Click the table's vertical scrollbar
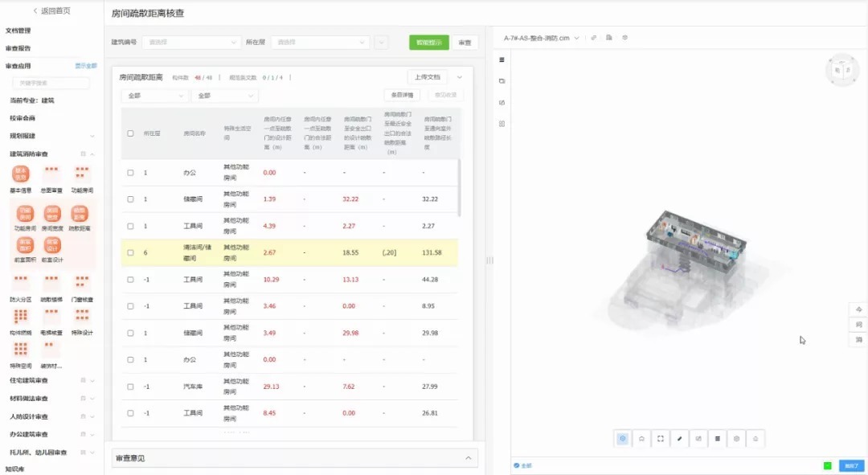 [x=459, y=188]
